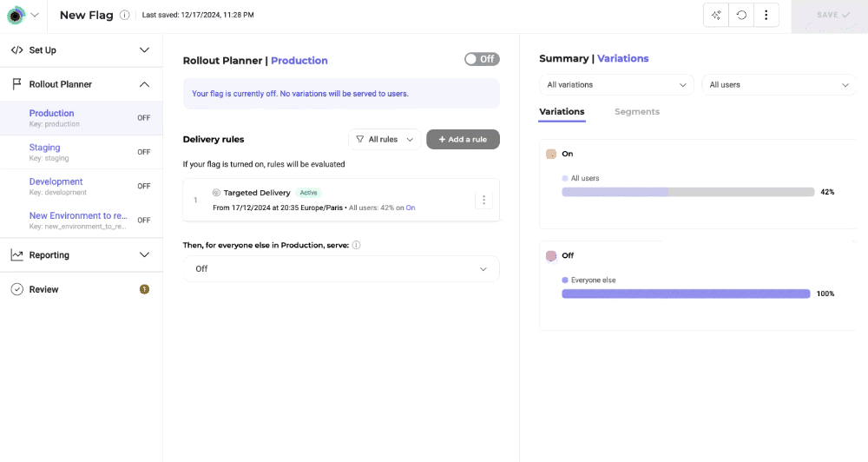Expand the Set Up section

pyautogui.click(x=82, y=49)
